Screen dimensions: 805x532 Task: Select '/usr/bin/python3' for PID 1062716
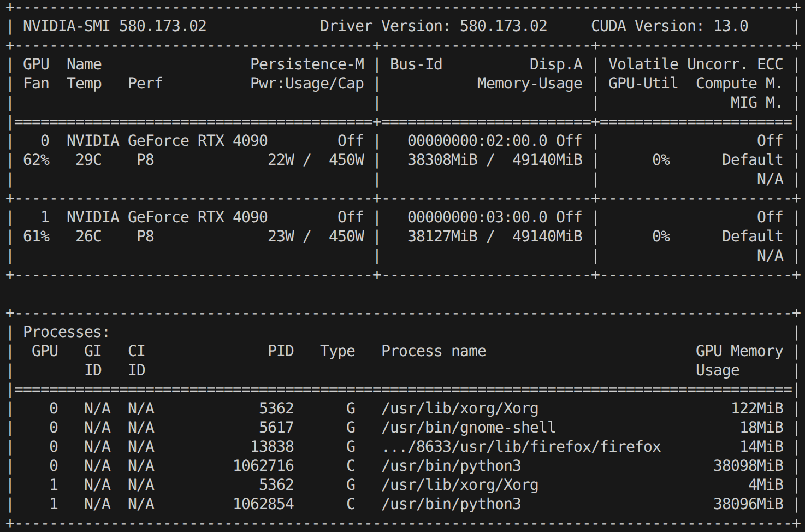tap(451, 466)
